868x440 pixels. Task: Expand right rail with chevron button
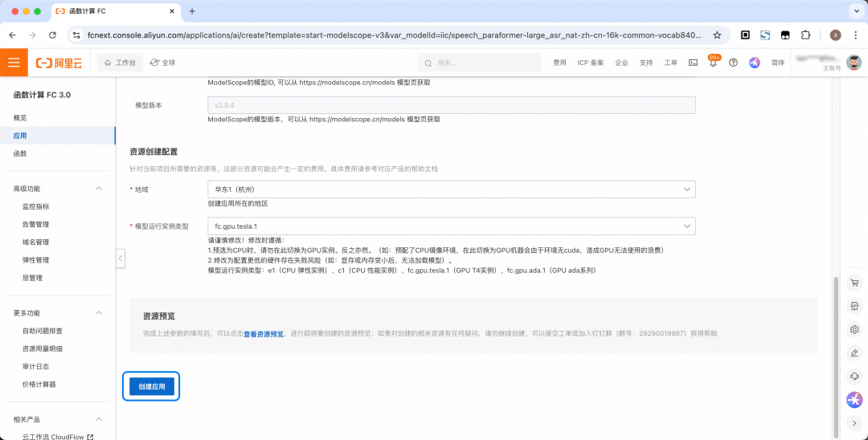(854, 423)
